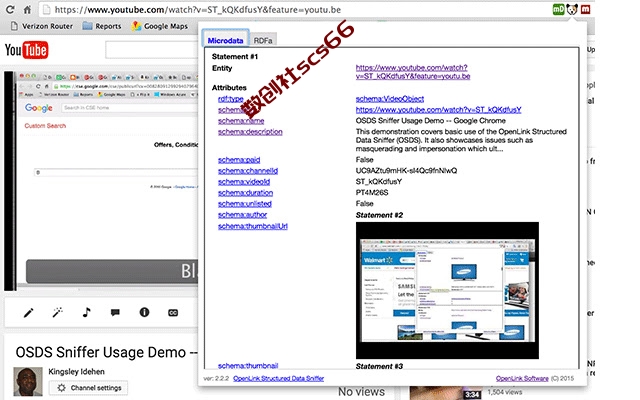Click the Custom Search text in the video
The image size is (640, 400).
click(45, 126)
